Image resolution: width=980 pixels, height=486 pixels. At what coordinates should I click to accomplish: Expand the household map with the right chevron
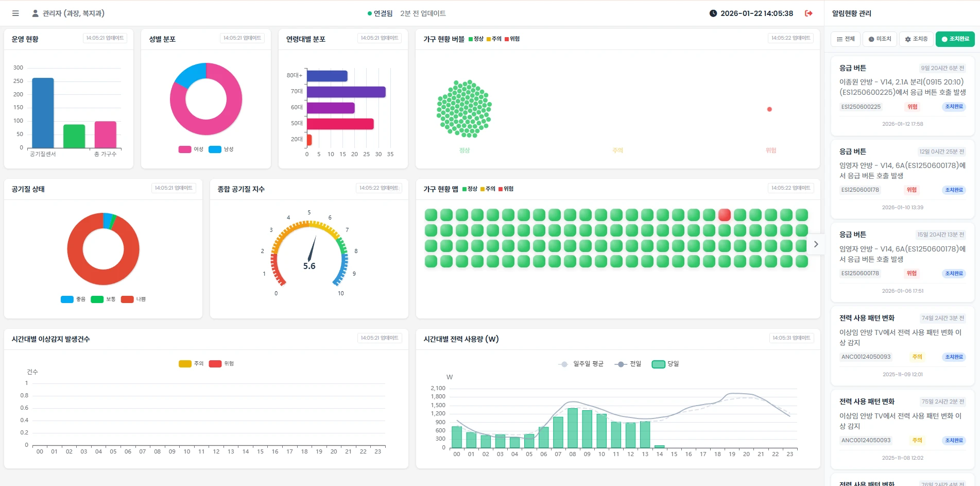tap(816, 244)
